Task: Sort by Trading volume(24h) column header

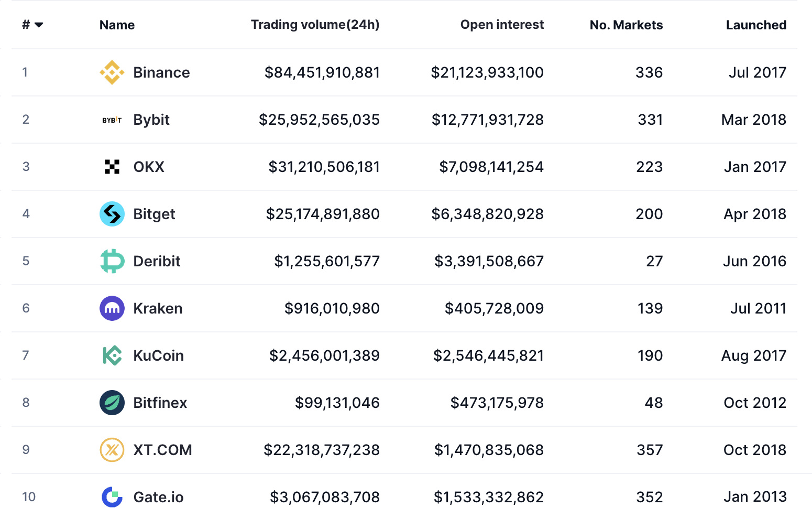Action: pyautogui.click(x=315, y=25)
